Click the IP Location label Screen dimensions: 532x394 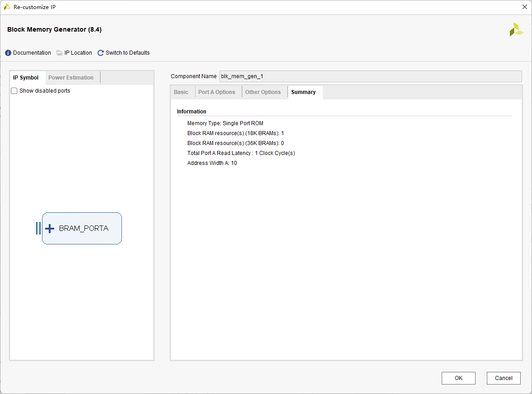tap(78, 53)
